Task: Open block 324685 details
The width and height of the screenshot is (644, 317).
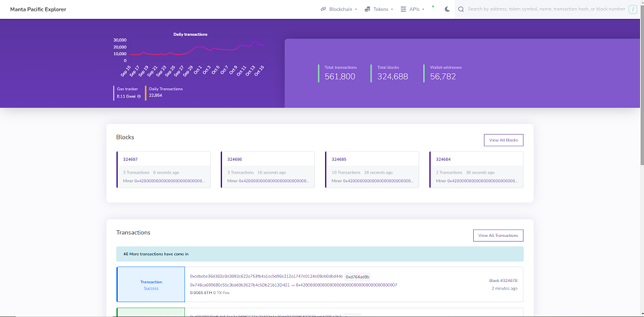Action: click(x=338, y=160)
